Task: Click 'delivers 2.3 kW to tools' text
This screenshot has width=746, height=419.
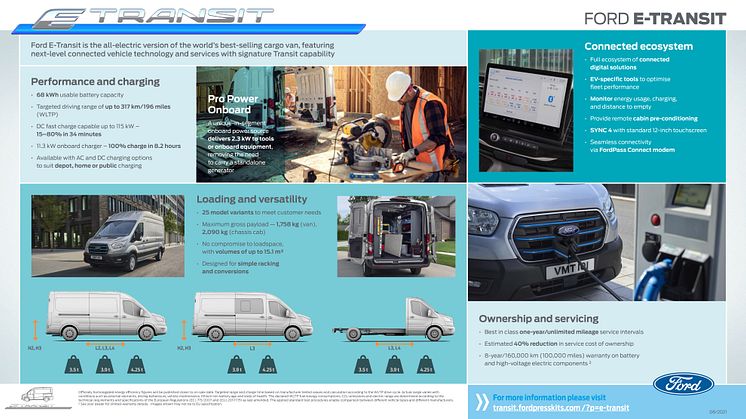Action: coord(241,139)
